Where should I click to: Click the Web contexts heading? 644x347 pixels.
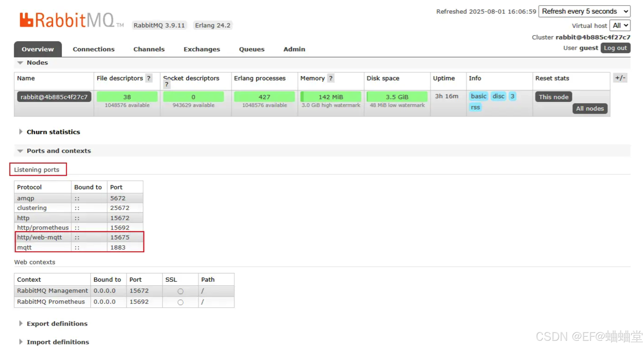point(35,262)
